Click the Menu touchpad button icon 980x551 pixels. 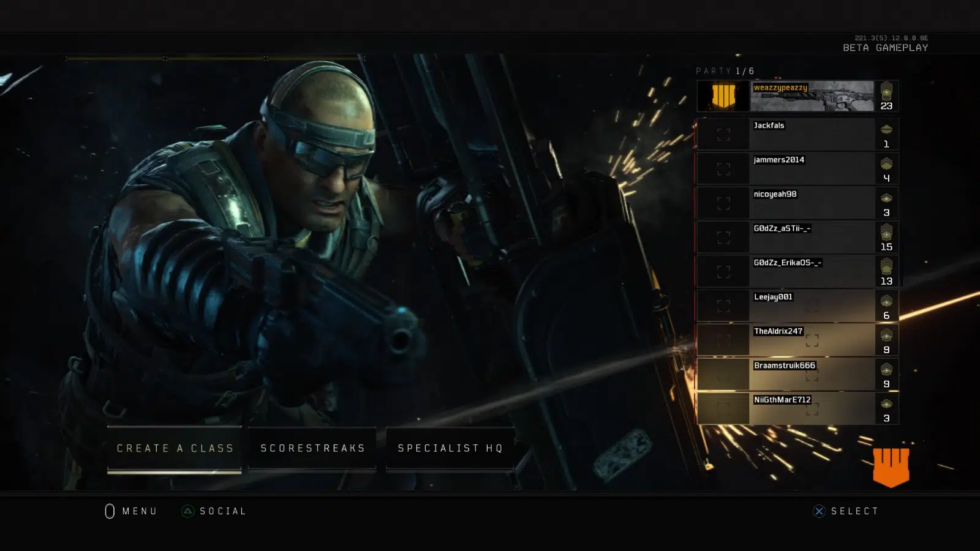(110, 511)
